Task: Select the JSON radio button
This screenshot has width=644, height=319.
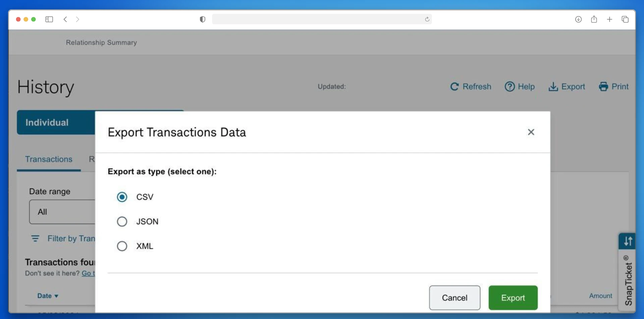Action: coord(122,222)
